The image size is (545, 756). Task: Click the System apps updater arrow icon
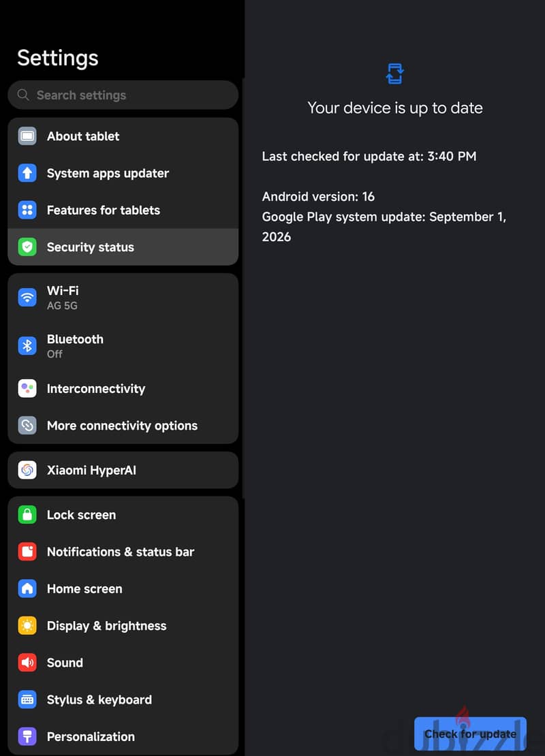point(27,173)
